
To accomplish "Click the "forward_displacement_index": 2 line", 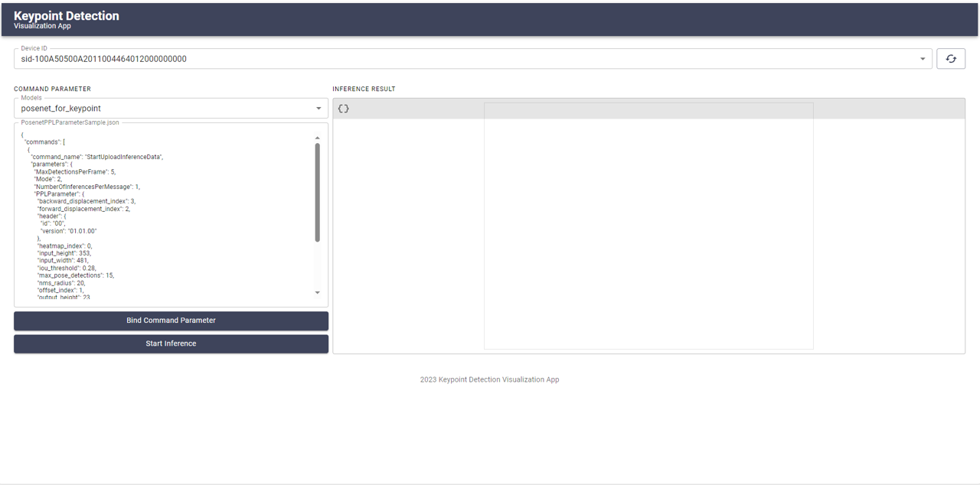I will [x=83, y=209].
